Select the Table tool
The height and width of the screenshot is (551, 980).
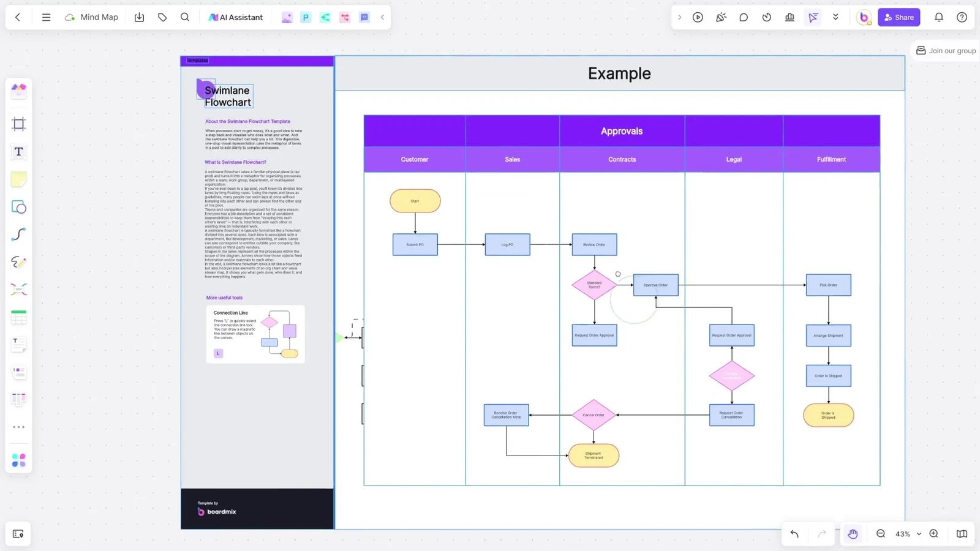(19, 317)
